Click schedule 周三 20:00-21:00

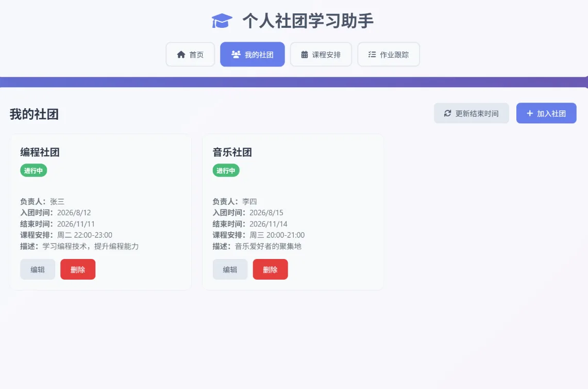(277, 235)
